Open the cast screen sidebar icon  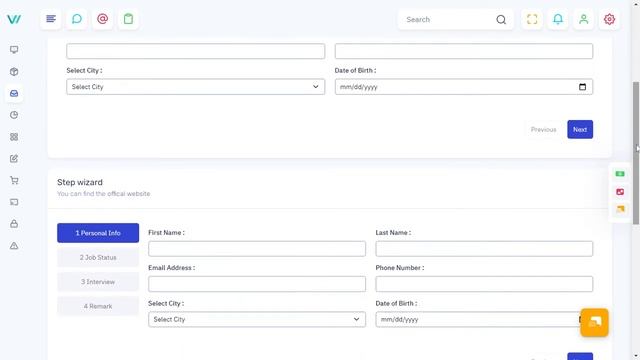click(x=14, y=202)
